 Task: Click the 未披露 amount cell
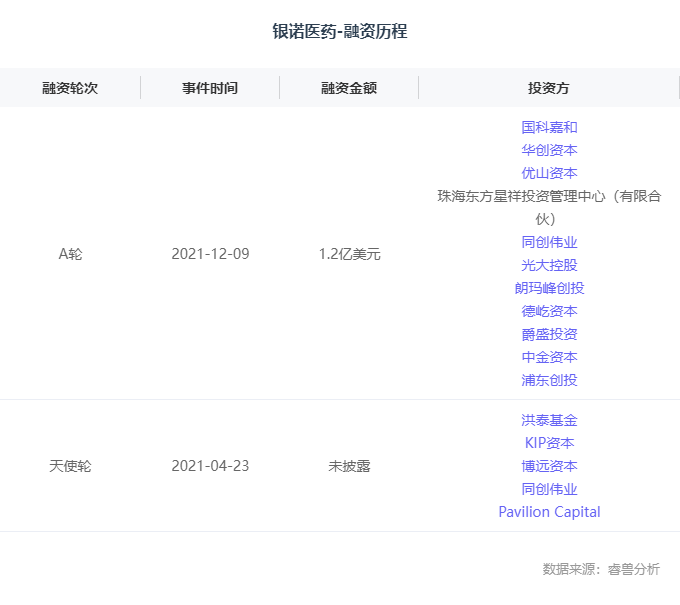tap(350, 466)
